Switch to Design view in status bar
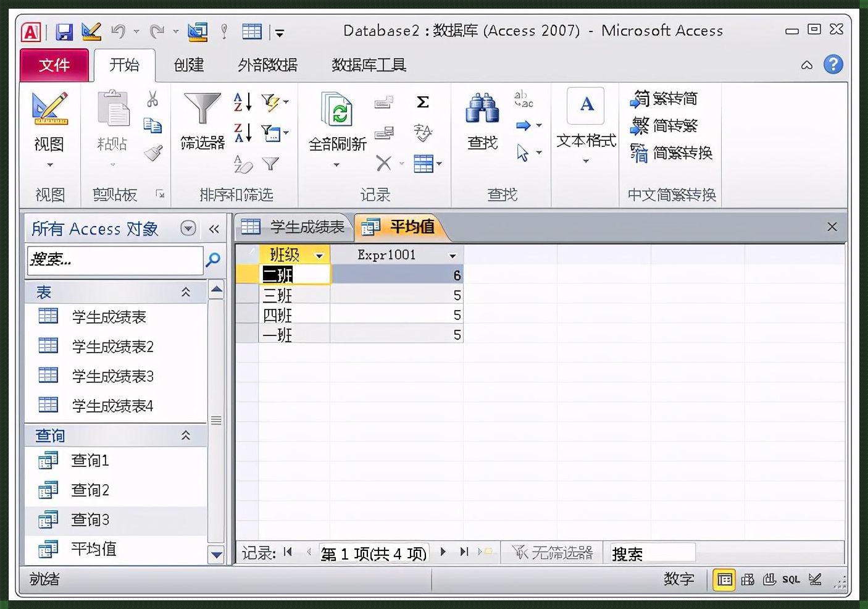 pyautogui.click(x=815, y=579)
